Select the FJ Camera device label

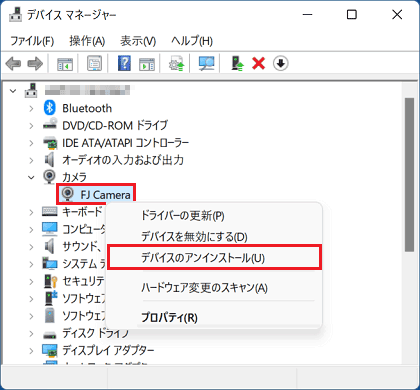coord(105,195)
